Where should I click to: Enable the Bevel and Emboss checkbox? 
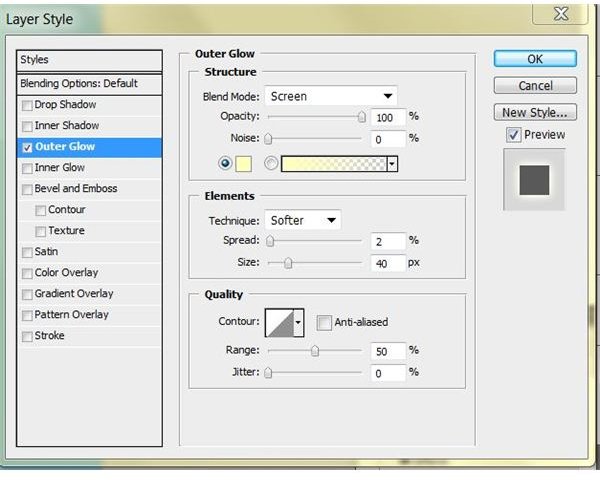pos(27,189)
